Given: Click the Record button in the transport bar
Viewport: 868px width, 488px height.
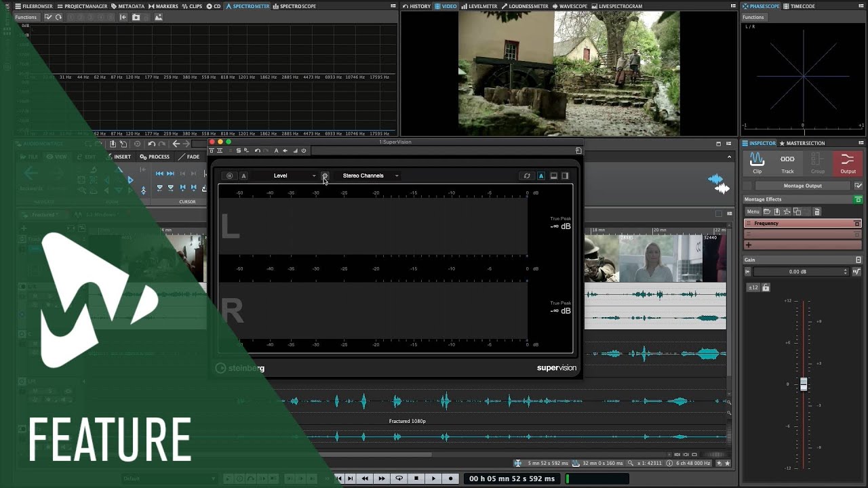Looking at the screenshot, I should tap(450, 479).
